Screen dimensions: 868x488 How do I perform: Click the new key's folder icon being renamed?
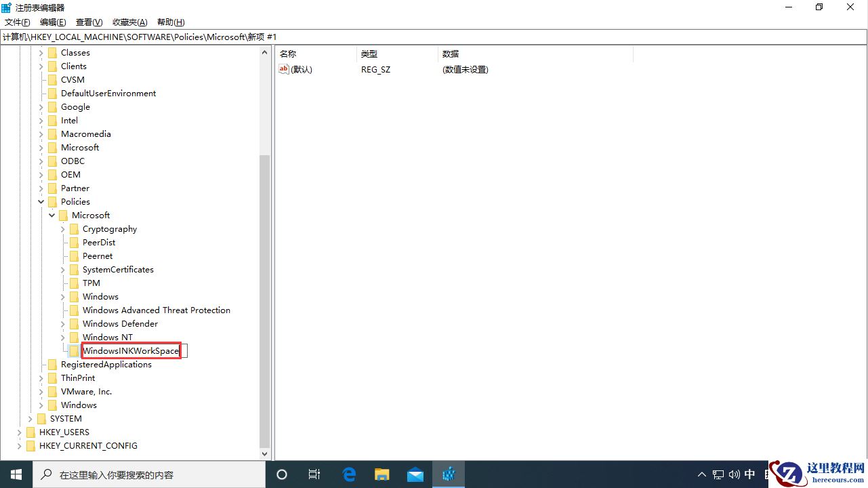75,350
